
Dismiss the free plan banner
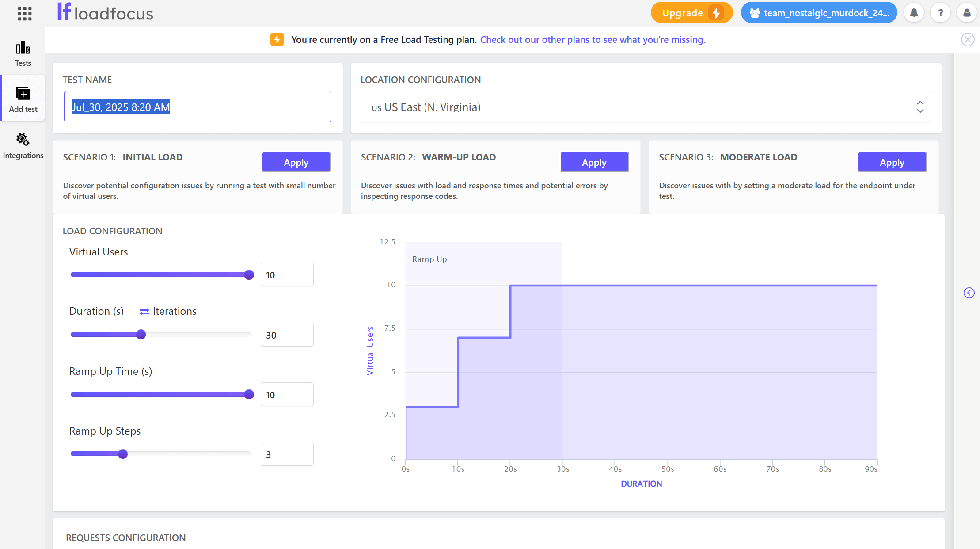point(968,40)
